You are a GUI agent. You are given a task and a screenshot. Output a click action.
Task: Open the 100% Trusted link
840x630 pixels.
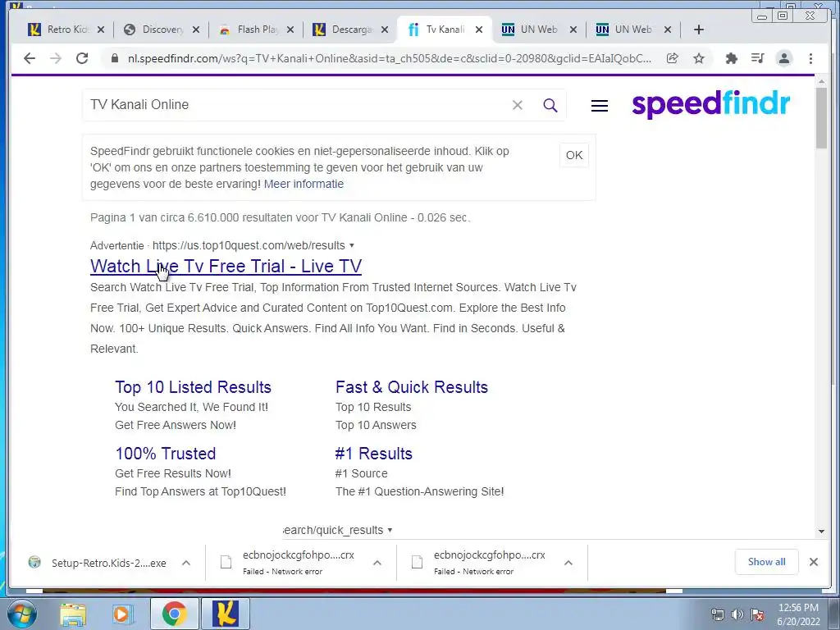click(165, 454)
